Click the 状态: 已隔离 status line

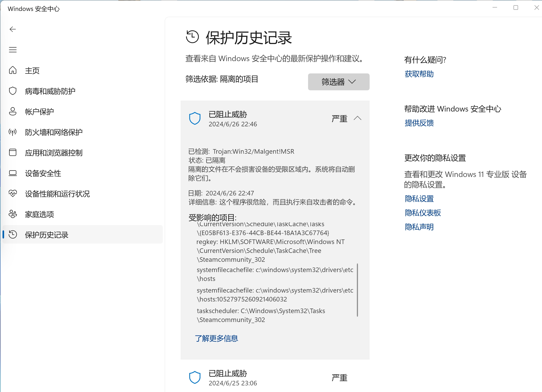[x=207, y=160]
